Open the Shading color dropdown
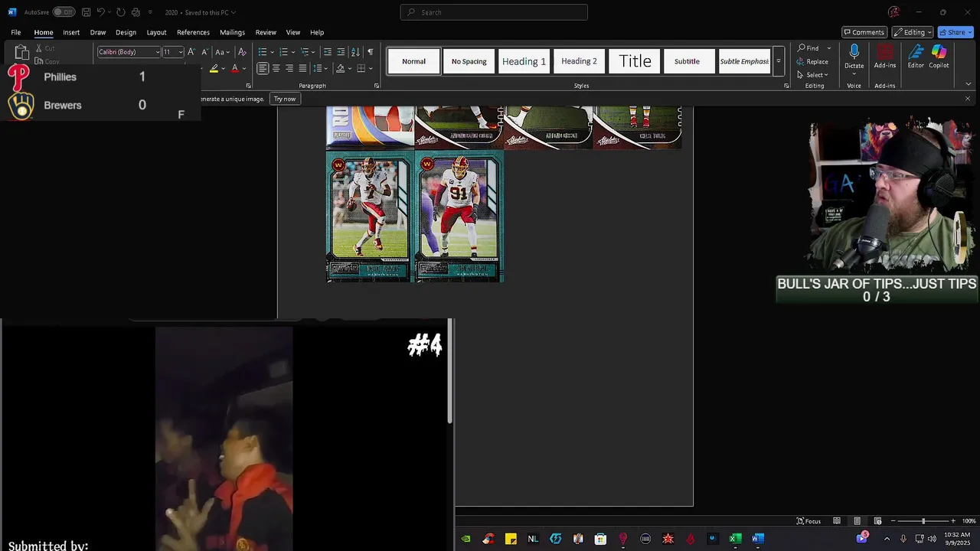 pyautogui.click(x=350, y=68)
